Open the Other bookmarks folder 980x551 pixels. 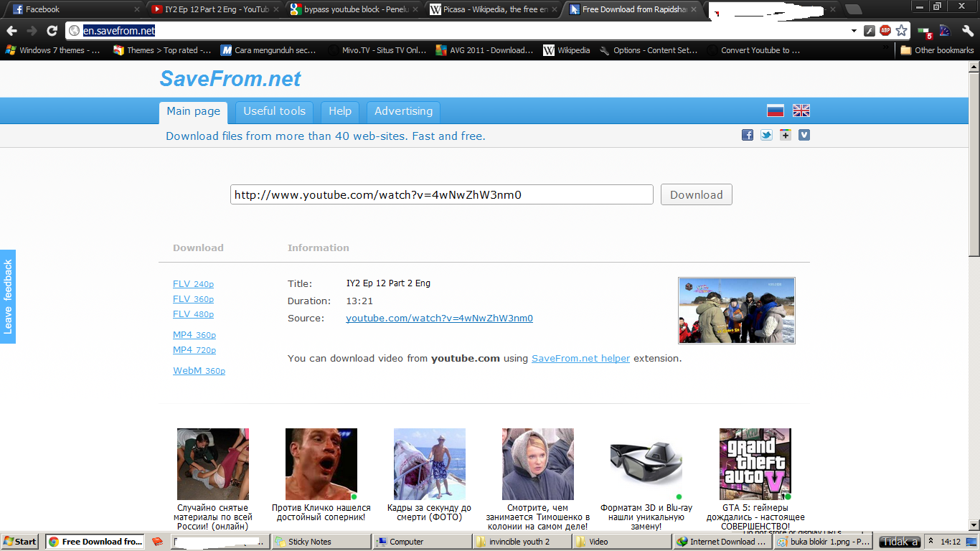937,50
